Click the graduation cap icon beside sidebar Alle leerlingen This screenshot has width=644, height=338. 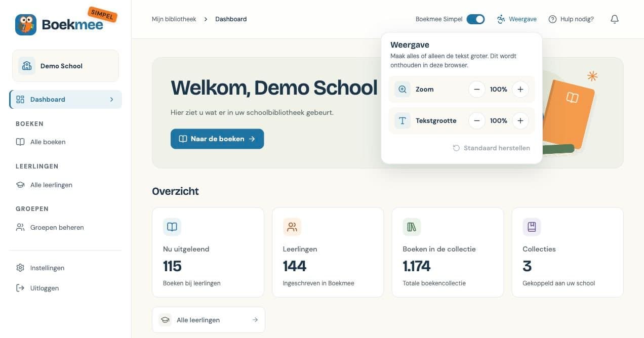click(x=20, y=185)
